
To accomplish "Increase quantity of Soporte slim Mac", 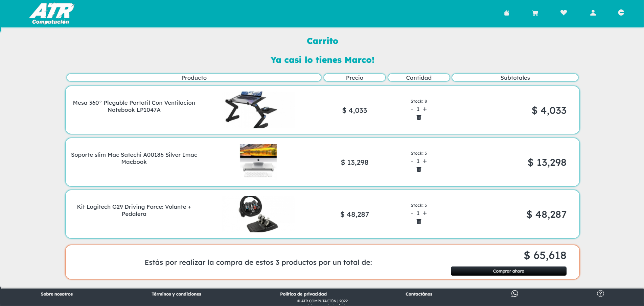I will pyautogui.click(x=425, y=161).
